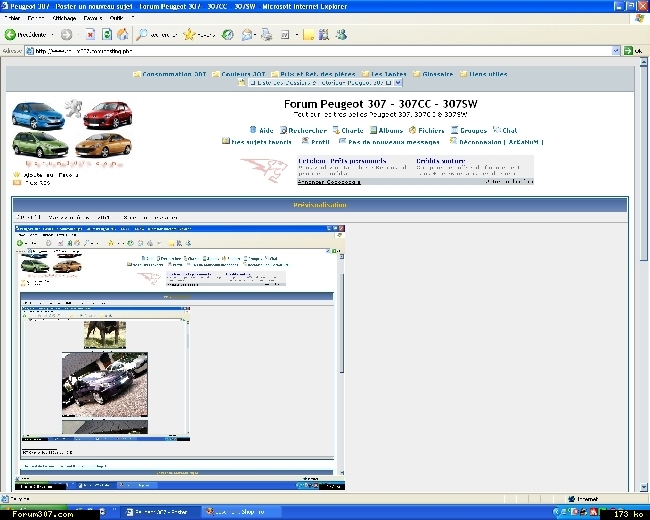Click the Aide help icon
This screenshot has width=650, height=520.
click(253, 130)
